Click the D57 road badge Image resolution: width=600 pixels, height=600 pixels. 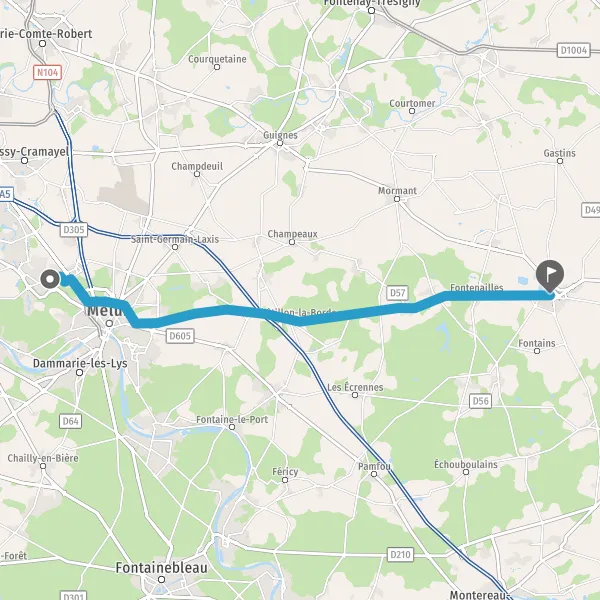397,293
